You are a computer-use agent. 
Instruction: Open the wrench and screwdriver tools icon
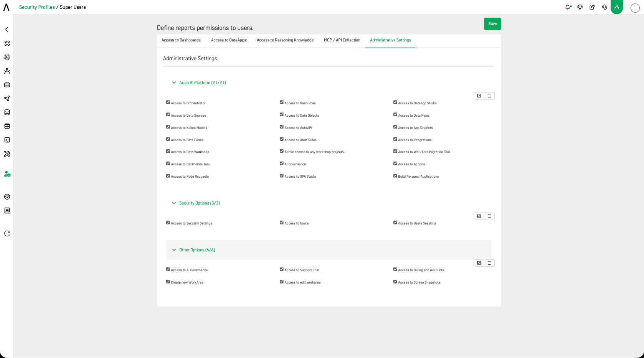coord(7,154)
